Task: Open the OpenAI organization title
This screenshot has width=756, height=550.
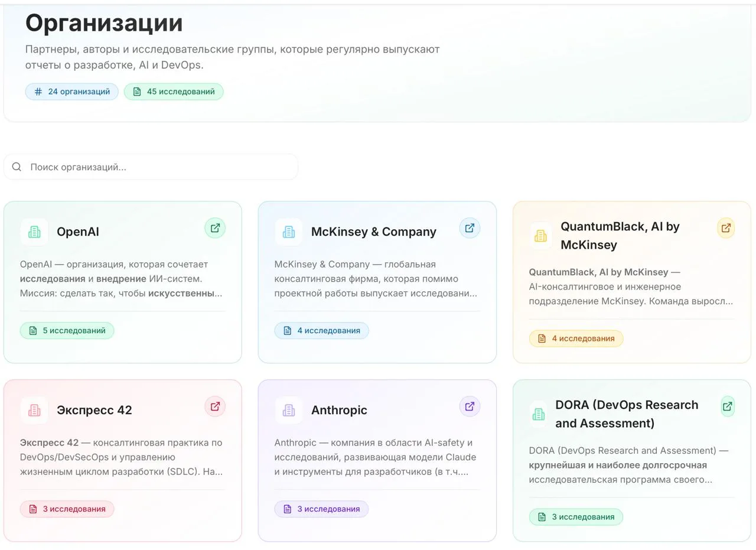Action: (78, 232)
